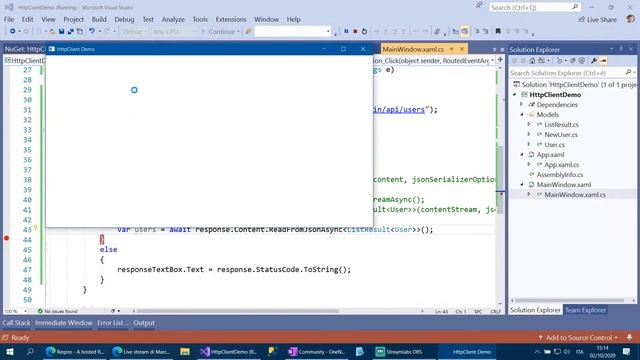The height and width of the screenshot is (360, 640).
Task: Open the File menu
Action: point(9,19)
